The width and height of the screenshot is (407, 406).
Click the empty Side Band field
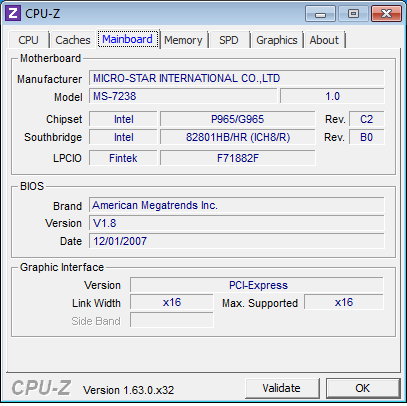tap(172, 320)
